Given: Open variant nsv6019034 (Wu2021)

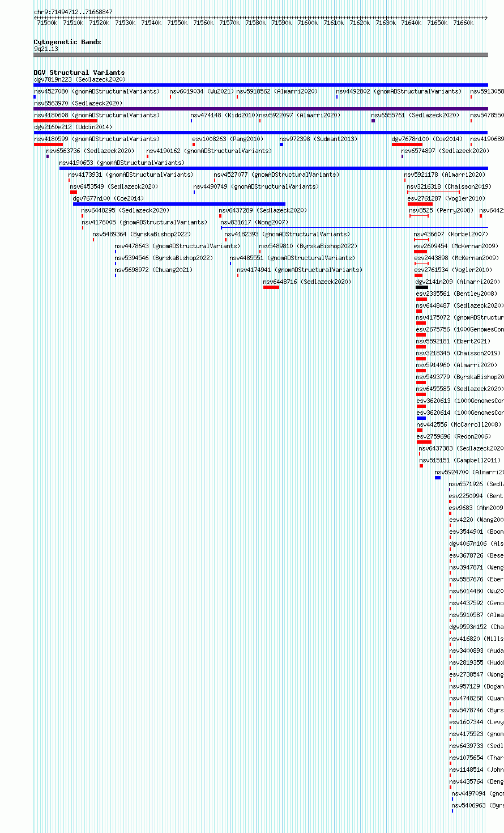Looking at the screenshot, I should tap(202, 91).
